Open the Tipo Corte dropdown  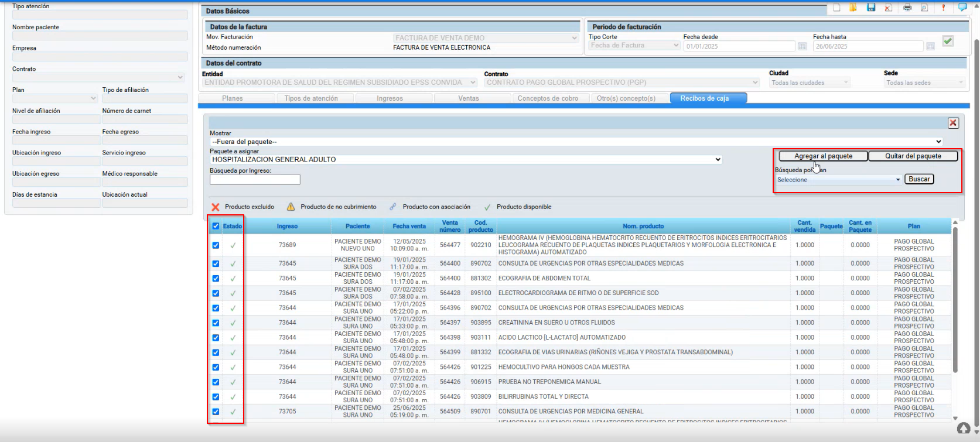click(634, 45)
